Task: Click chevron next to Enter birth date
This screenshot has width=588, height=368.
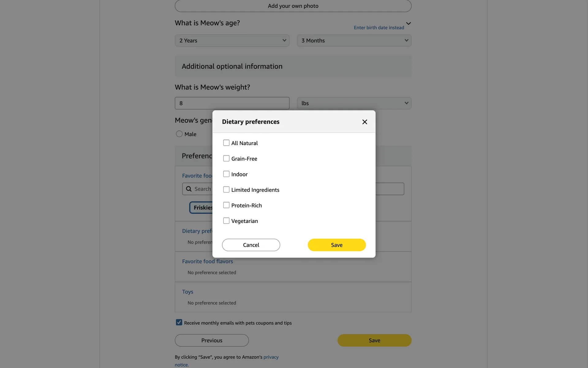Action: coord(408,23)
